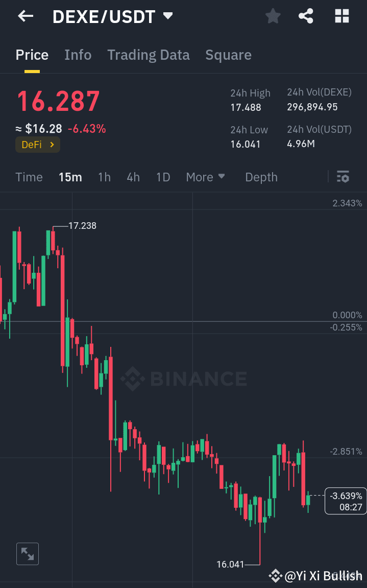Switch chart to 1D timeframe
The width and height of the screenshot is (367, 588).
163,177
